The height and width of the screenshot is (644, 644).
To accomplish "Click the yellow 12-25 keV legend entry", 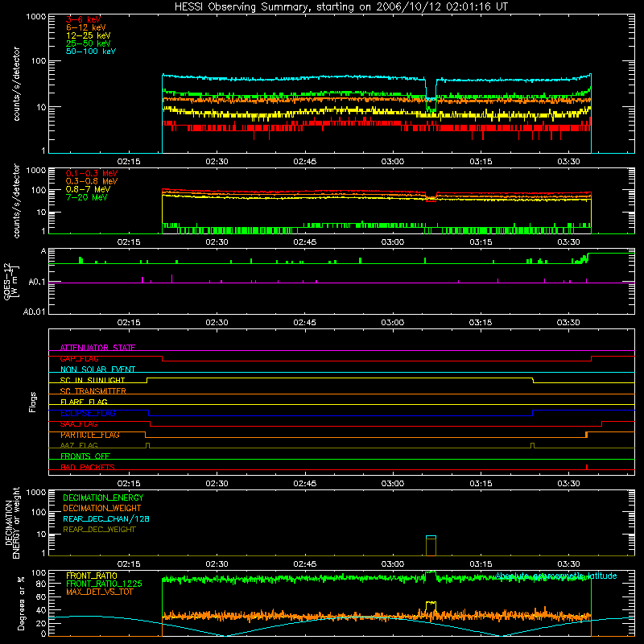I will pyautogui.click(x=88, y=35).
